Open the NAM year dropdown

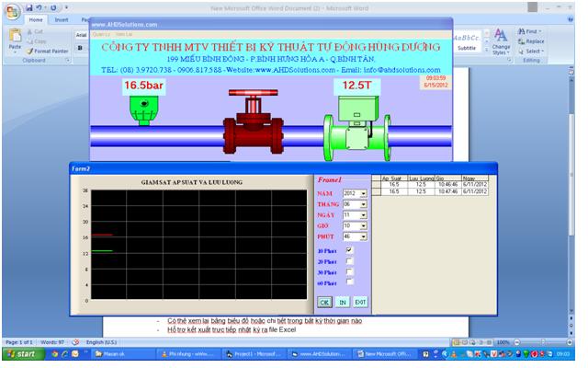[x=363, y=193]
